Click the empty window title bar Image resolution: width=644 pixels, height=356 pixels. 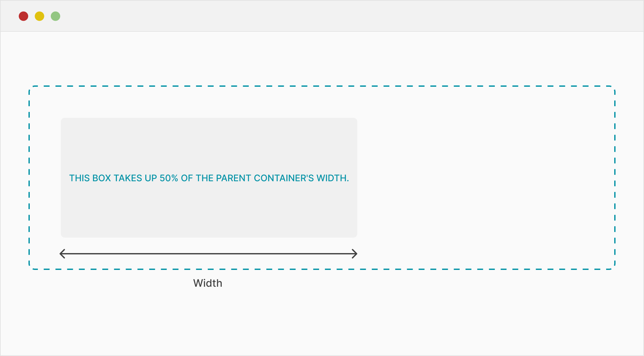[x=324, y=16]
